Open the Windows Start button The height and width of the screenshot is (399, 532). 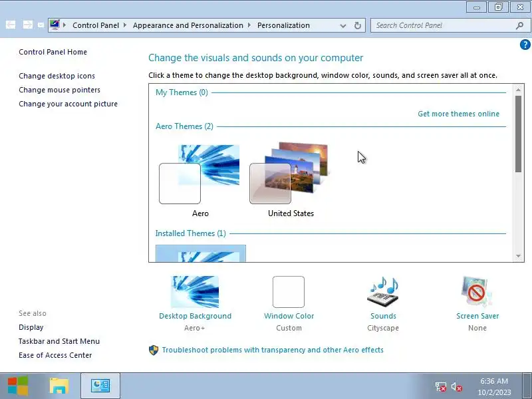tap(18, 386)
